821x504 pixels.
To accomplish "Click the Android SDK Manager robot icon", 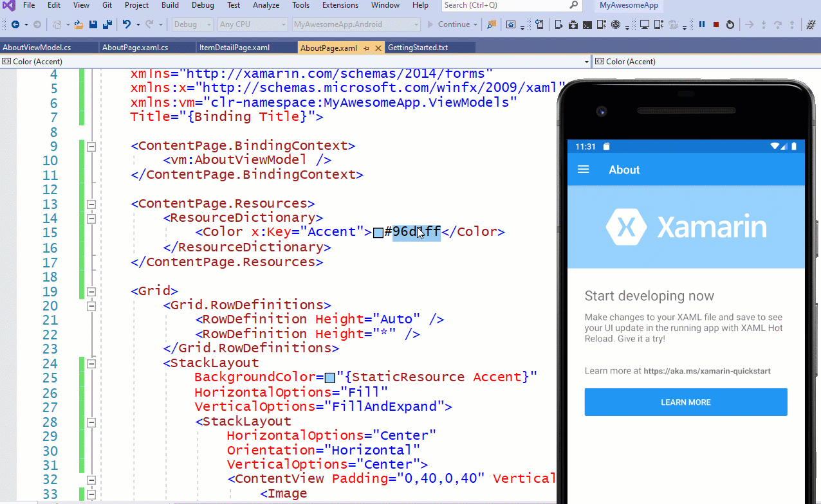I will click(x=573, y=24).
